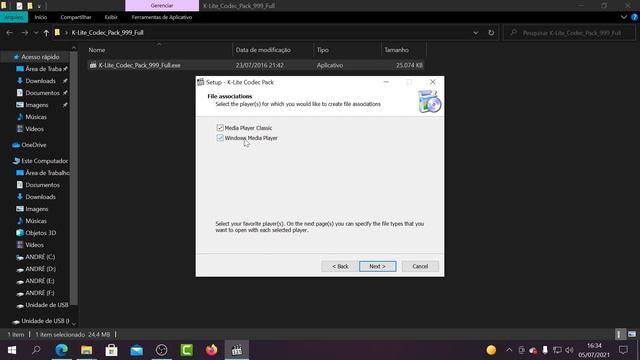Open OBS Studio taskbar icon
This screenshot has height=360, width=640.
[x=162, y=350]
